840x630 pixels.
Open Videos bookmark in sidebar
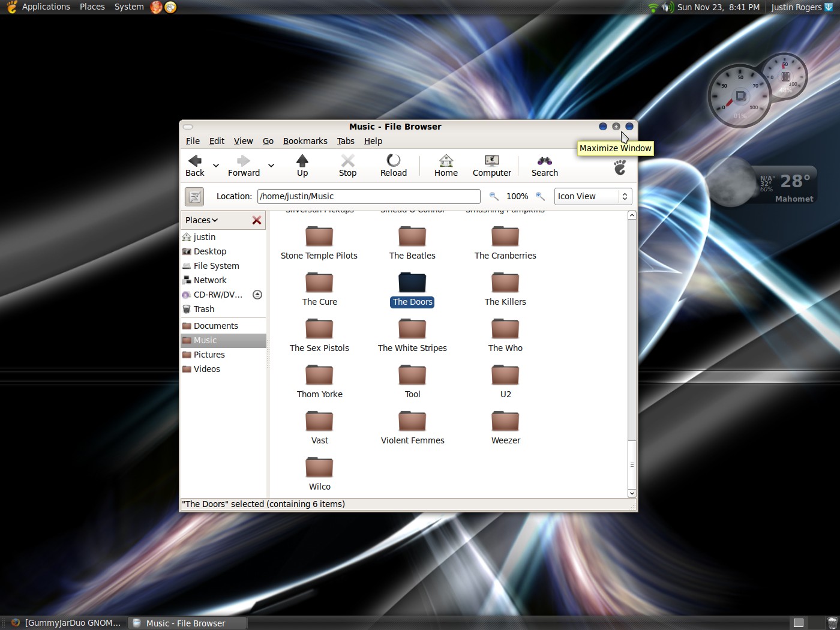pos(223,369)
